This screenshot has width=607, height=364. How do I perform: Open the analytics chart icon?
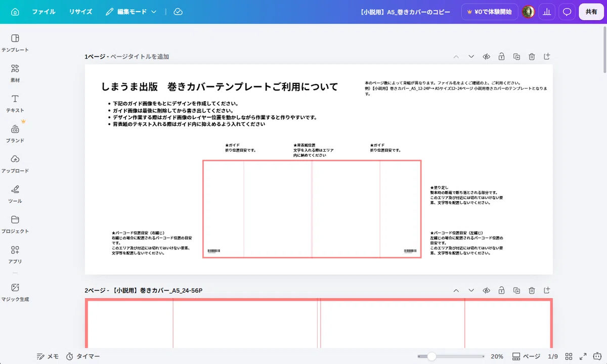point(547,12)
